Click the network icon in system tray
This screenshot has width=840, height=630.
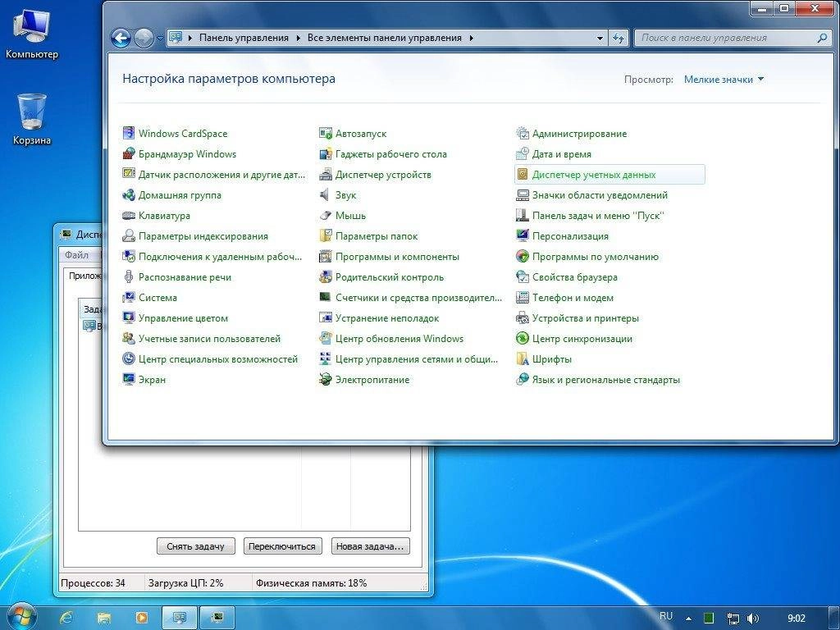pyautogui.click(x=732, y=619)
